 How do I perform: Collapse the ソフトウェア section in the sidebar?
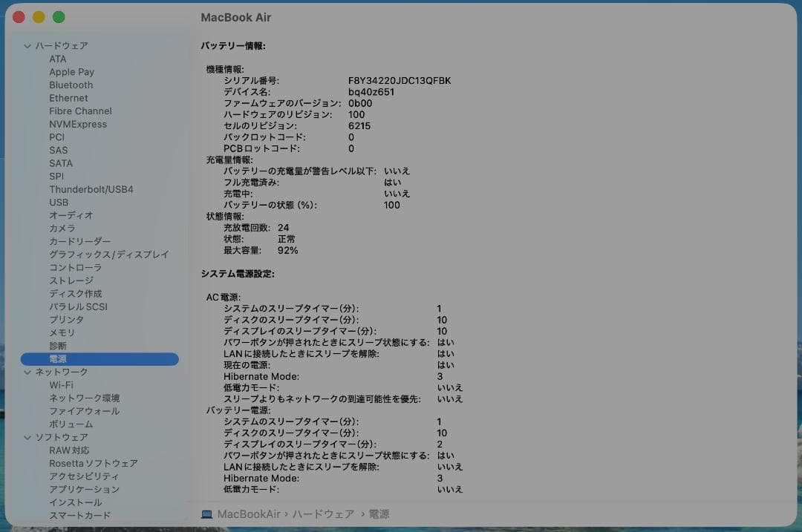click(27, 437)
